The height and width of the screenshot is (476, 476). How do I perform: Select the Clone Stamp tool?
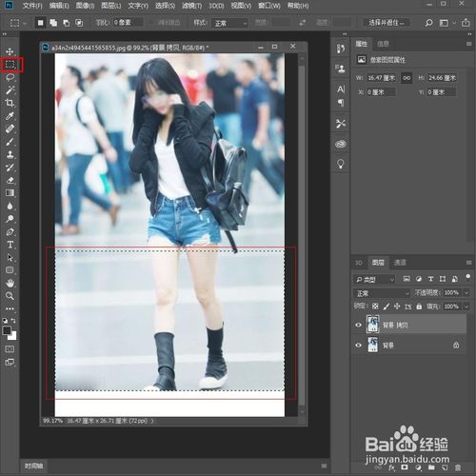point(10,154)
